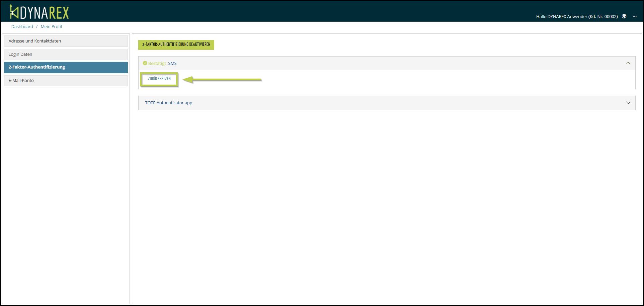
Task: Click the Bestätigt status text
Action: (157, 63)
